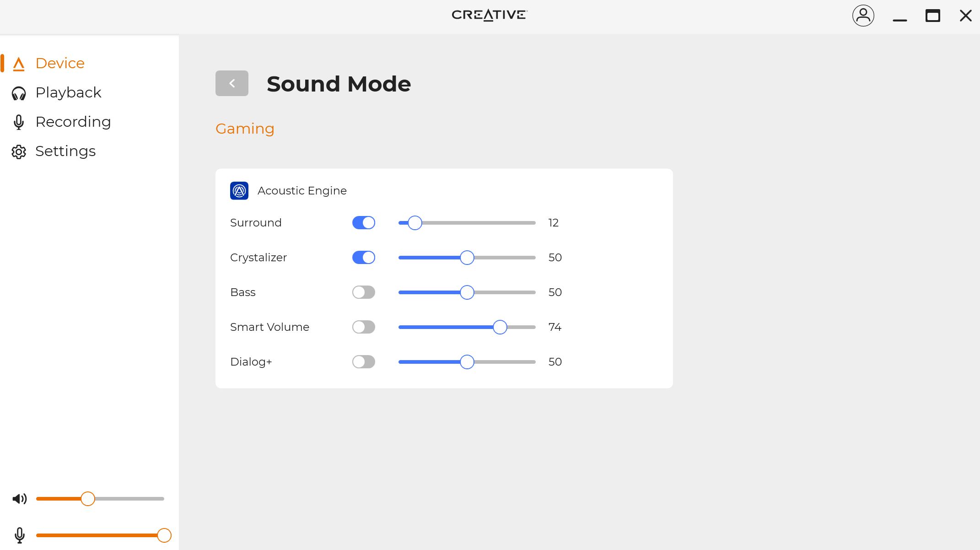This screenshot has height=550, width=980.
Task: Enable the Bass toggle
Action: pos(364,292)
